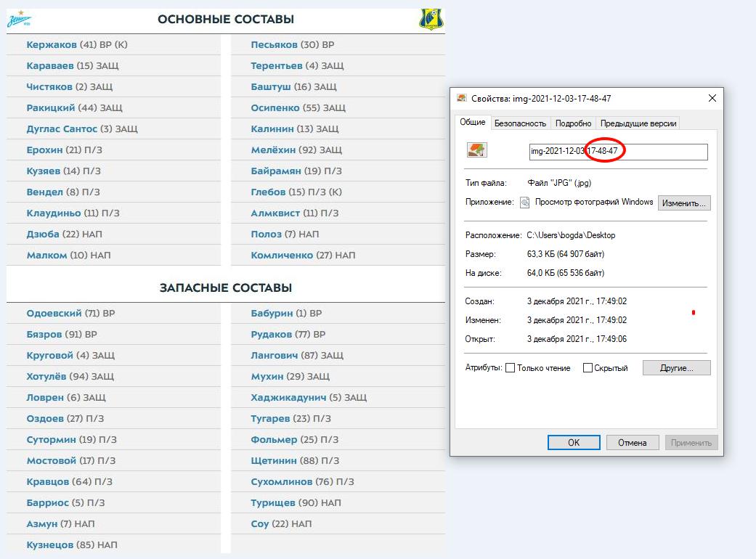Switch to the Общие tab
756x559 pixels.
[473, 123]
